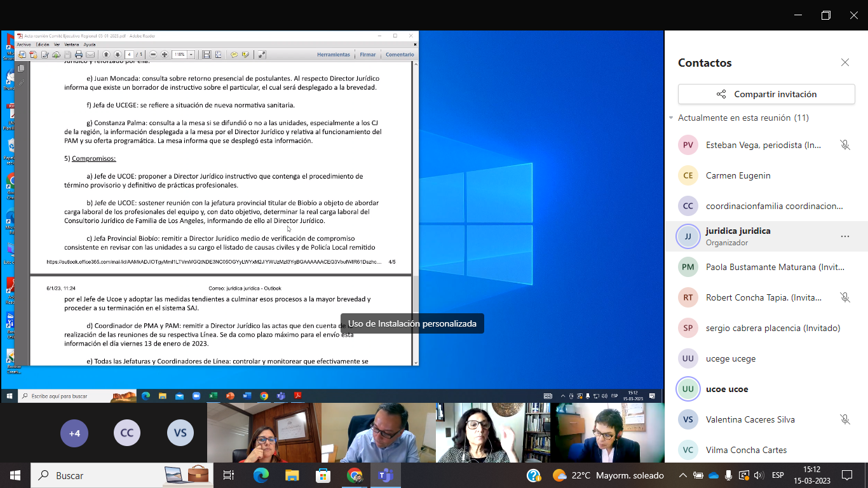The image size is (868, 488).
Task: Open more options for juridica juridica
Action: pos(844,236)
